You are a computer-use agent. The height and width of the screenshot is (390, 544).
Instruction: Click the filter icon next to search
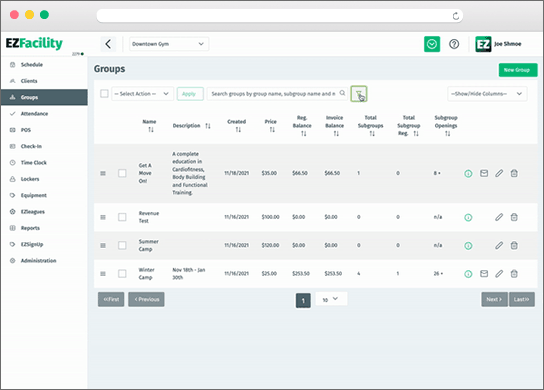[x=359, y=94]
